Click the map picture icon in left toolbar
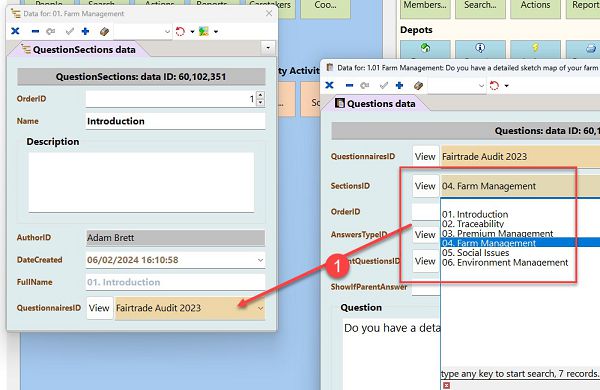This screenshot has height=390, width=600. tap(204, 31)
